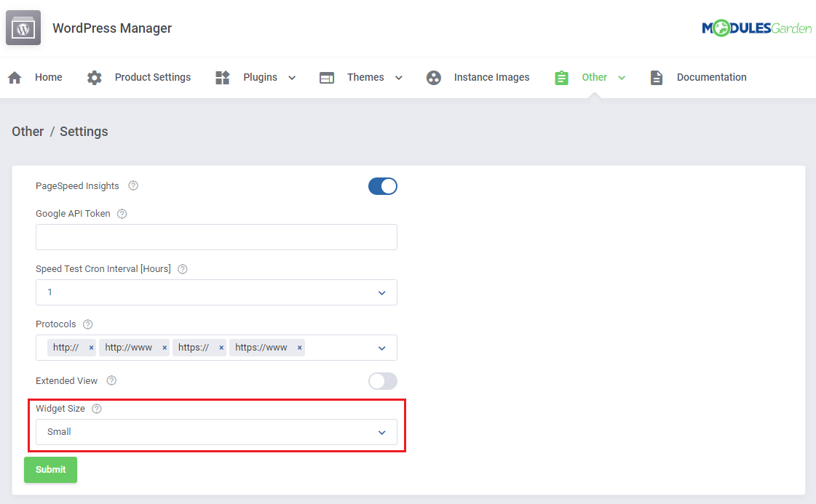Remove the http:// protocol tag
Viewport: 816px width, 504px height.
pyautogui.click(x=91, y=348)
